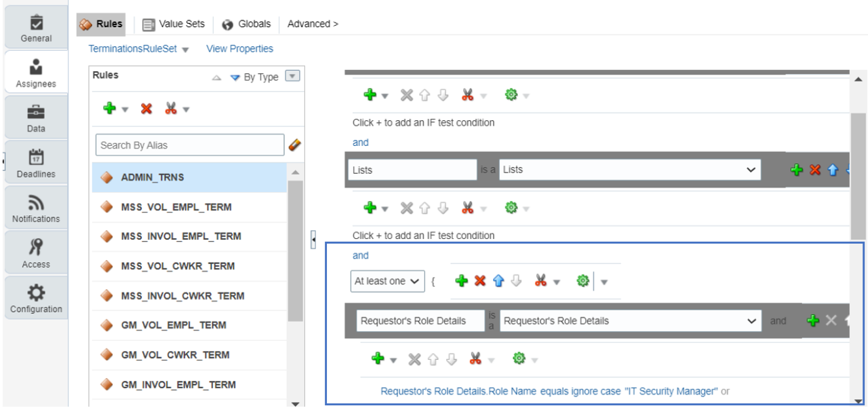Clear the alias search with the eraser icon
This screenshot has width=868, height=408.
tap(296, 145)
